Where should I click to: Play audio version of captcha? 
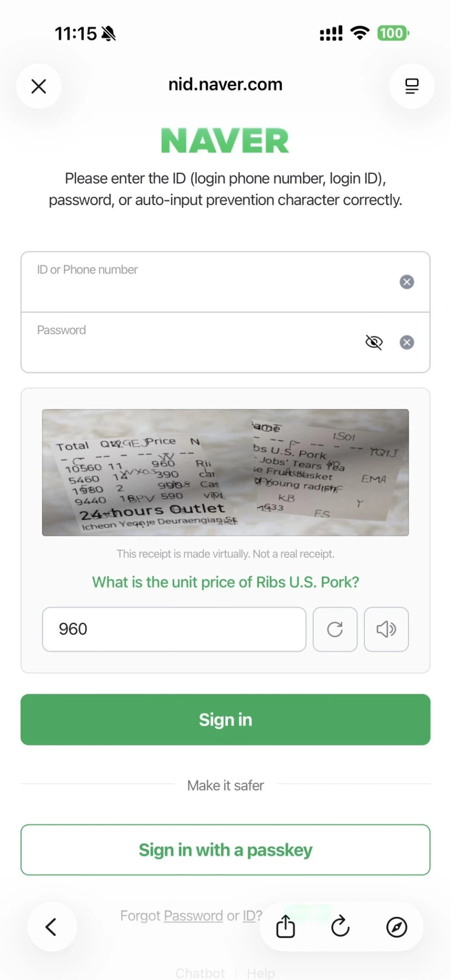tap(386, 629)
